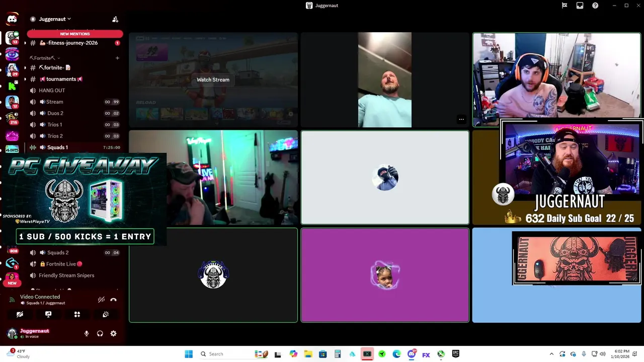Toggle noise suppression icon
This screenshot has width=644, height=362.
(101, 300)
